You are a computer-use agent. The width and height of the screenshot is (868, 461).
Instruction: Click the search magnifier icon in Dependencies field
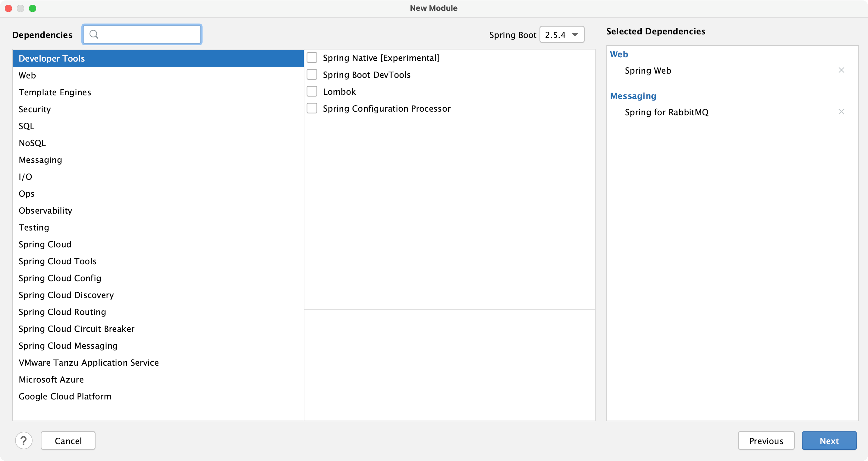94,34
